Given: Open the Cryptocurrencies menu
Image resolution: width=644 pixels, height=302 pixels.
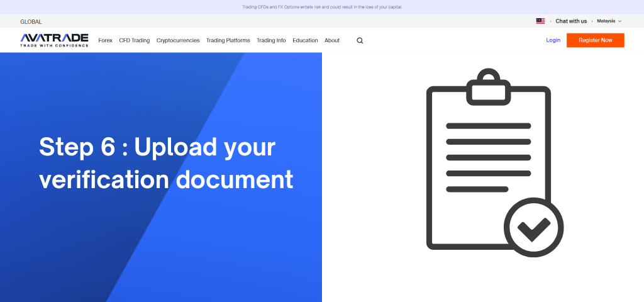Looking at the screenshot, I should [x=178, y=40].
